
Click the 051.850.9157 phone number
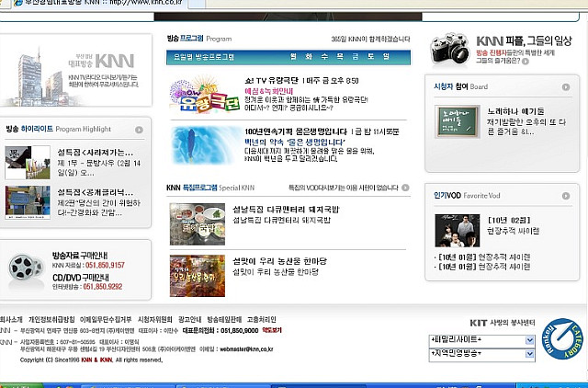point(105,266)
